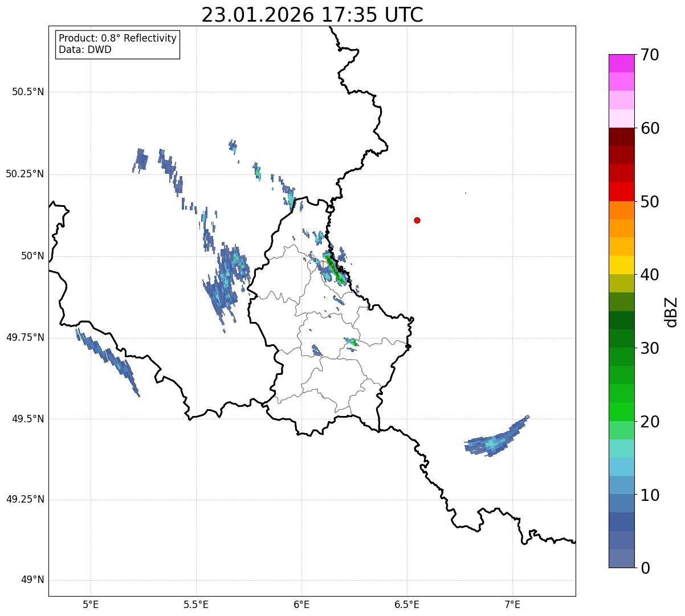Click the "Data: DWD" text
The height and width of the screenshot is (616, 685).
85,50
